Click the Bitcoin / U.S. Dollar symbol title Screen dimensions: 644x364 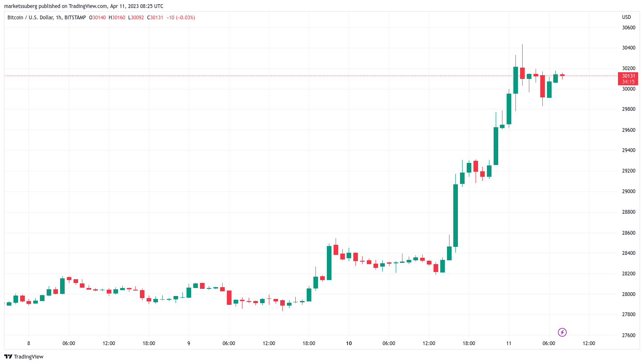point(30,18)
